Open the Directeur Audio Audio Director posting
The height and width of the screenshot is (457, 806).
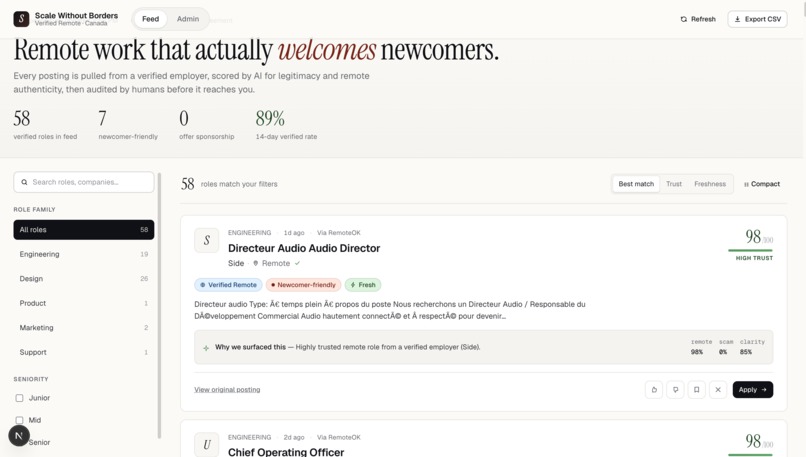(304, 248)
